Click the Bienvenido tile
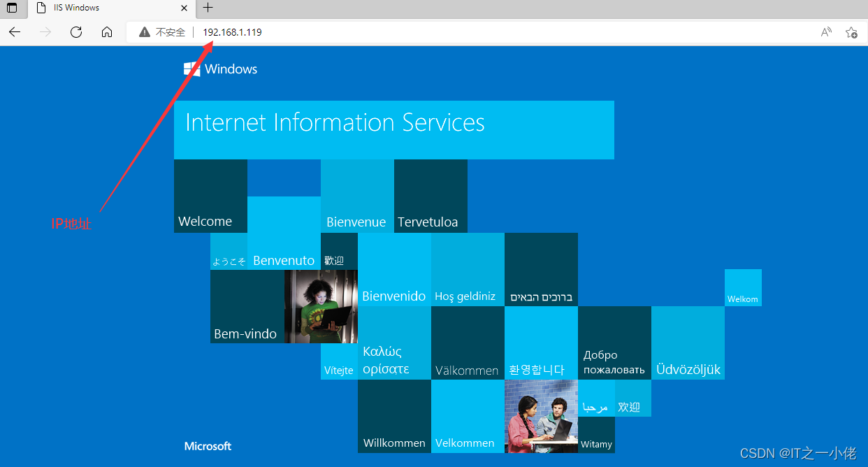This screenshot has width=868, height=467. (394, 269)
